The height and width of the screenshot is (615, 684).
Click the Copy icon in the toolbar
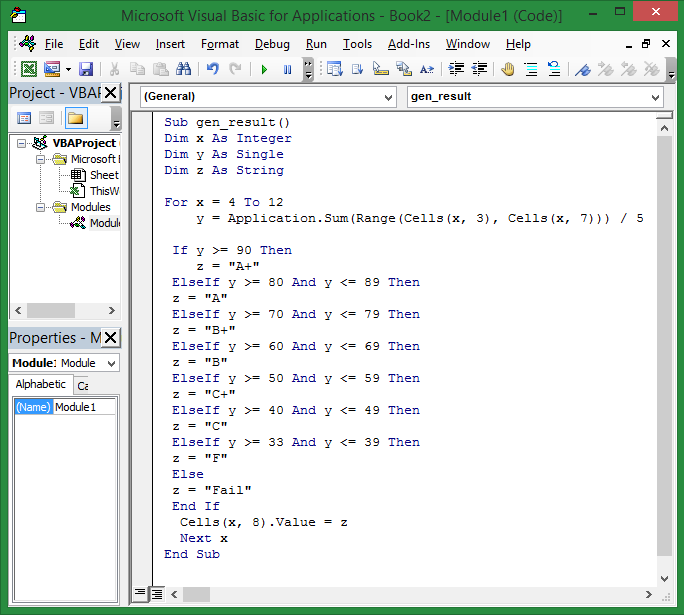(137, 69)
